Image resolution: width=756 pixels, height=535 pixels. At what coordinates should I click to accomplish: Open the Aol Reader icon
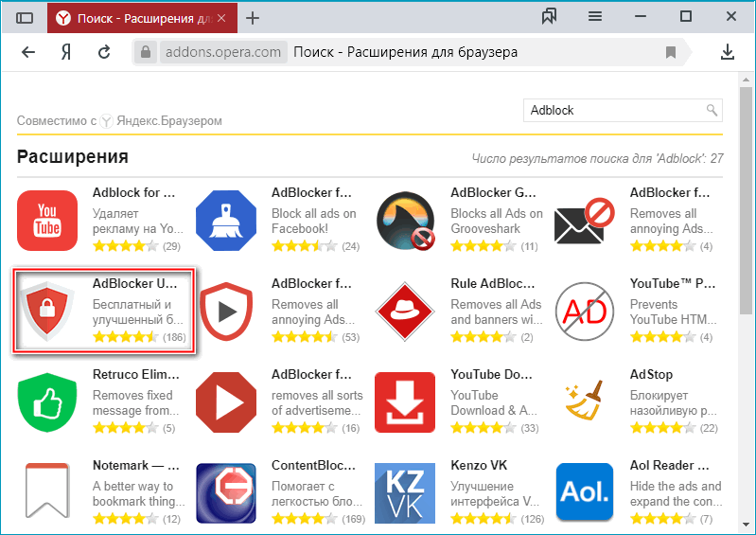pos(585,492)
